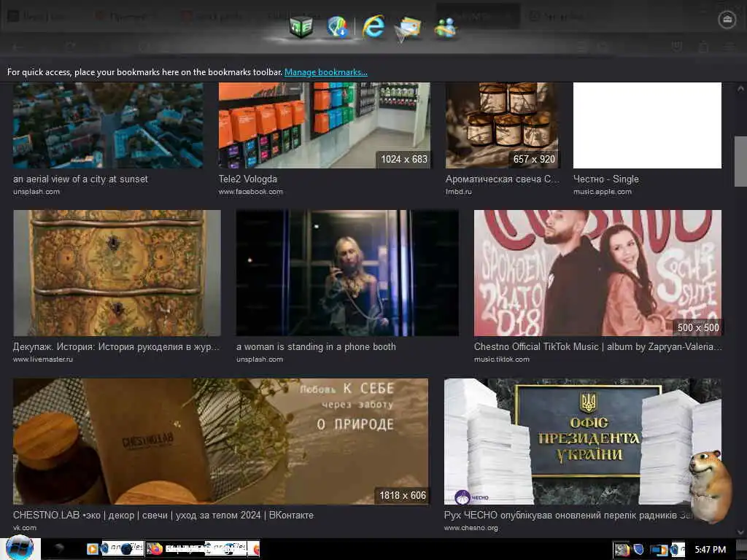Viewport: 747px width, 560px height.
Task: Click the 'lmbd.ru' source text
Action: point(458,192)
